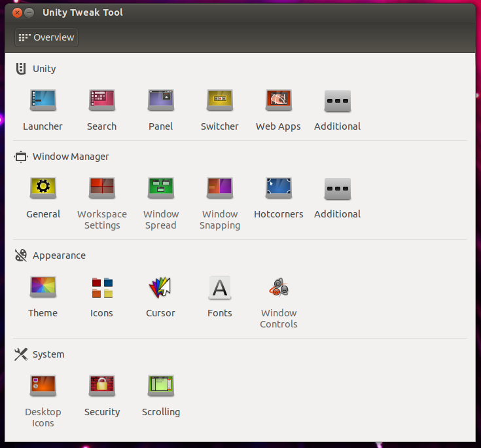Open the Window Controls icon

tap(279, 287)
